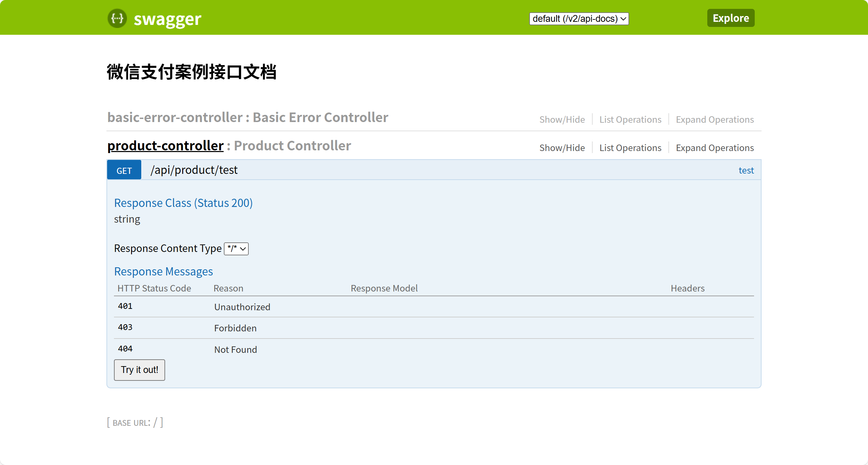Expand the basic-error-controller section
Viewport: 868px width, 465px height.
175,118
